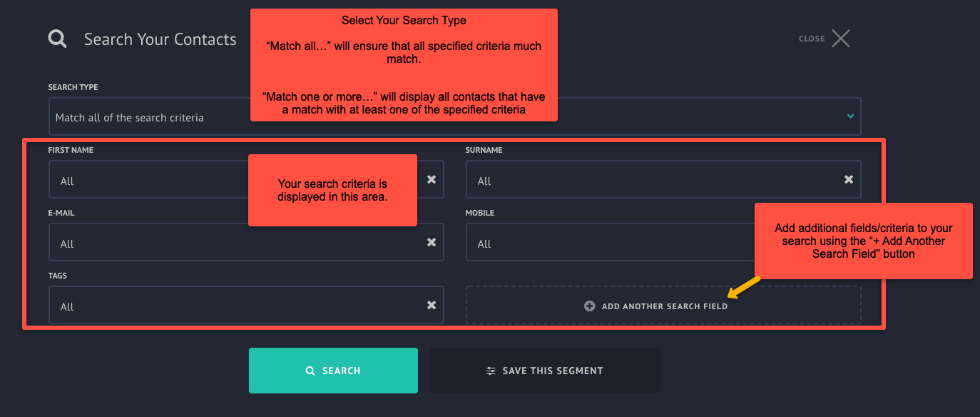The height and width of the screenshot is (417, 980).
Task: Click the plus icon in Add Another Search Field
Action: coord(589,306)
